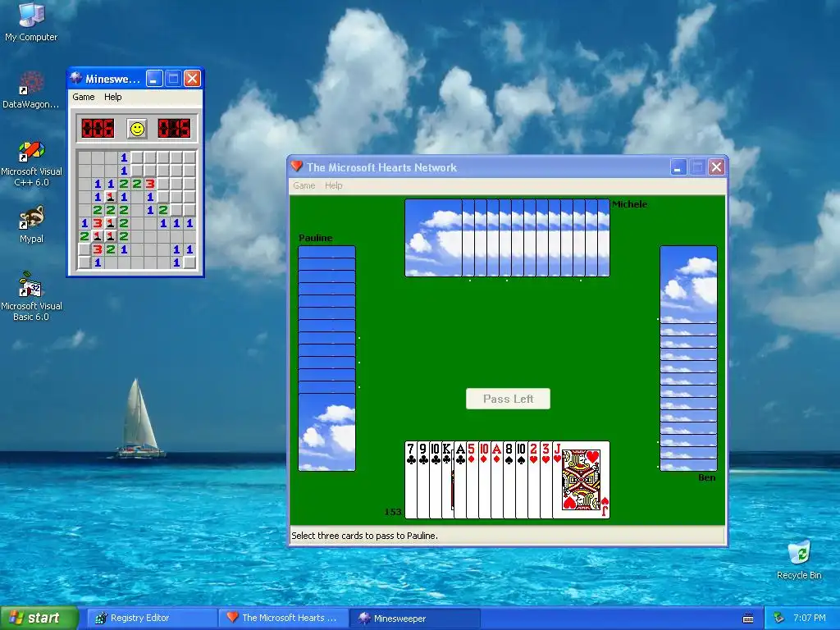Select the DataWagon desktop shortcut
840x630 pixels.
pyautogui.click(x=31, y=89)
